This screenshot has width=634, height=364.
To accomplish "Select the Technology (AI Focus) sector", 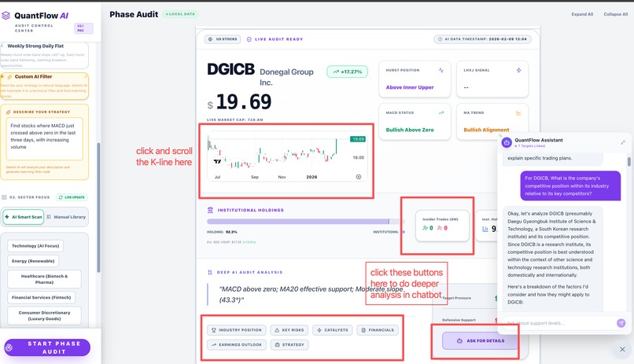I will [35, 245].
